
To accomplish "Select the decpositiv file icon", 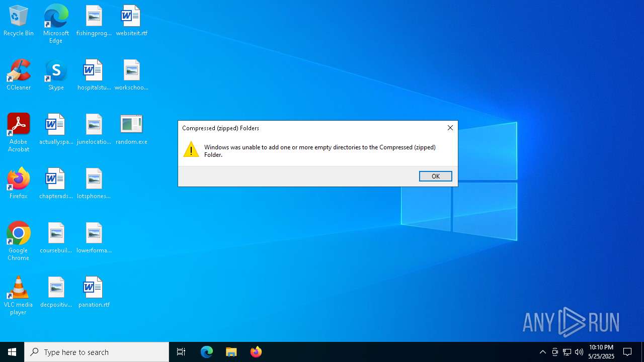I will (x=56, y=293).
